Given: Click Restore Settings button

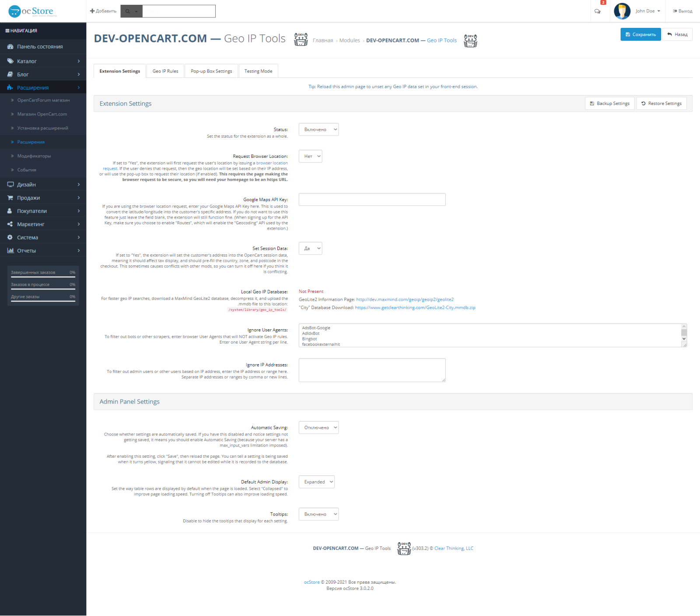Looking at the screenshot, I should click(x=661, y=104).
